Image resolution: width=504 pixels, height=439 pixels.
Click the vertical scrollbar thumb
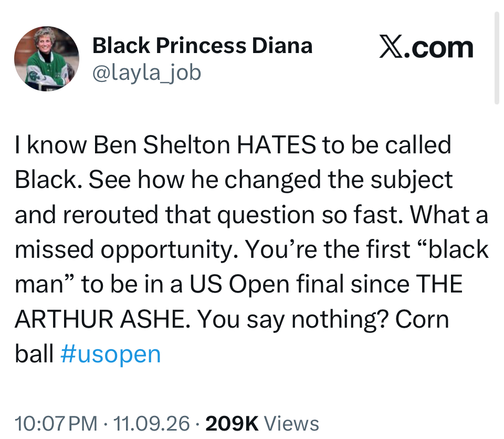497,58
